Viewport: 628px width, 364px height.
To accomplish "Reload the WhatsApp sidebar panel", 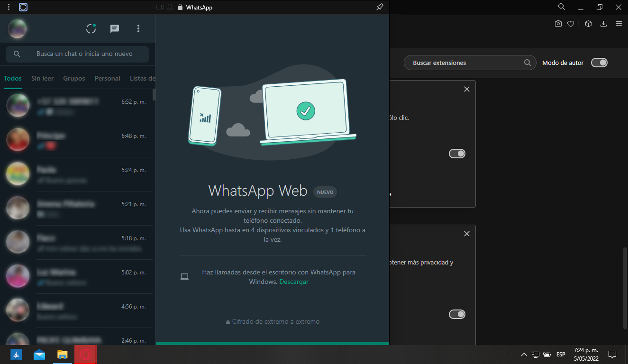I will [x=23, y=7].
